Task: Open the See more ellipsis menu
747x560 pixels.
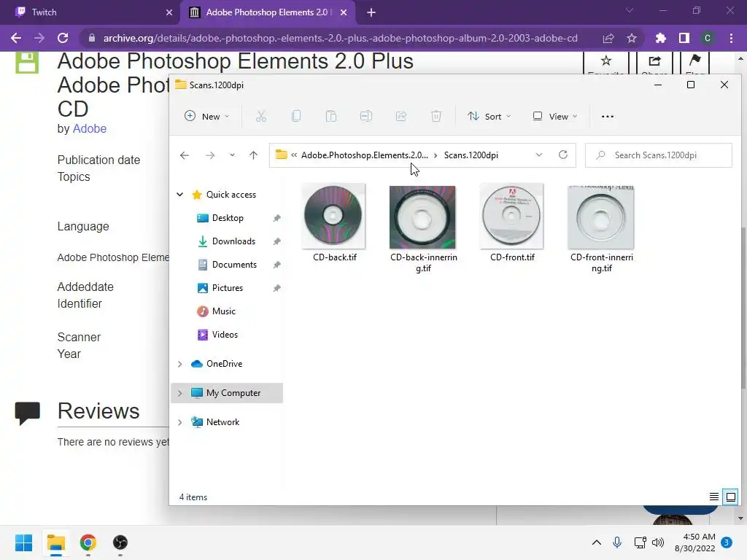Action: (608, 116)
